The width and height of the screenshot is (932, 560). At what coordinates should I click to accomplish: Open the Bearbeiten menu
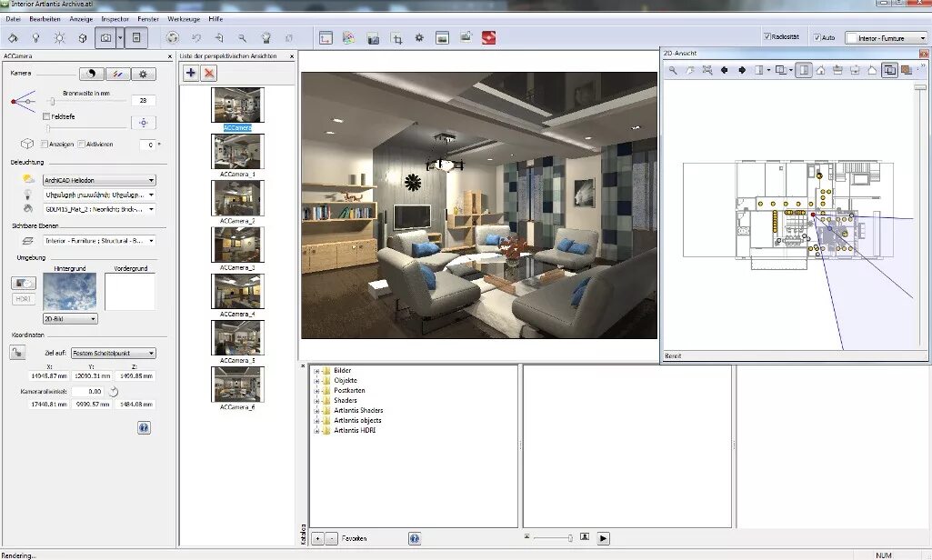point(45,19)
